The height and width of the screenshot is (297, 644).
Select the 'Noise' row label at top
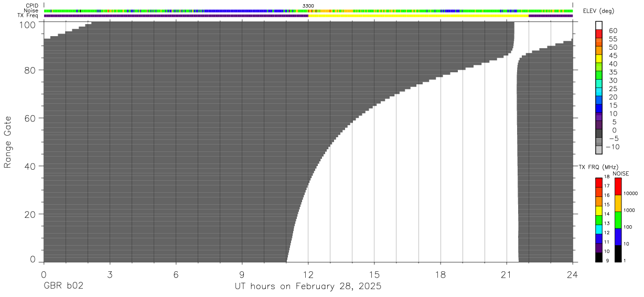pyautogui.click(x=31, y=10)
